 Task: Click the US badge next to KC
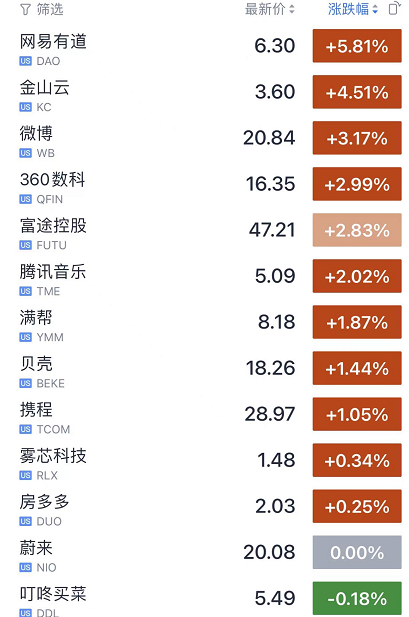coord(25,107)
